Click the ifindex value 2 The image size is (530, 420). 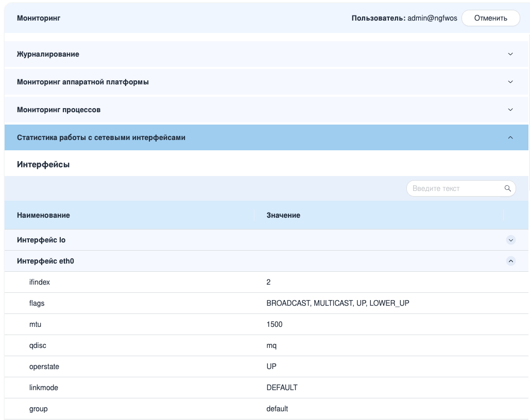[268, 282]
